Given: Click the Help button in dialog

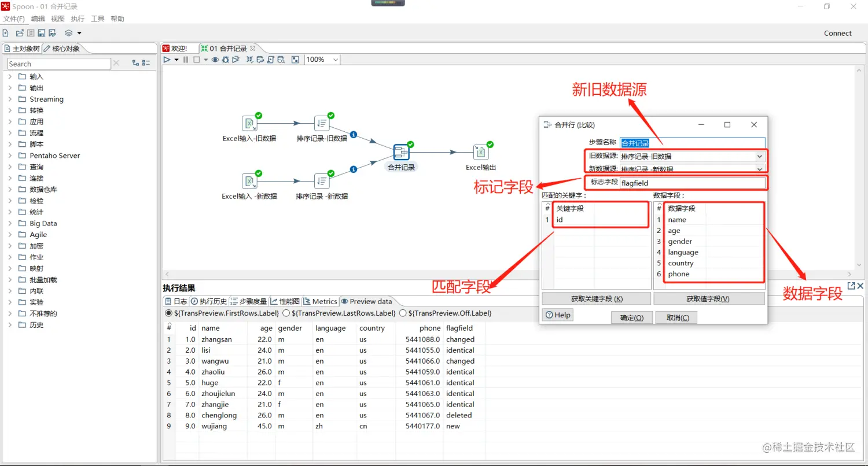Looking at the screenshot, I should coord(558,315).
